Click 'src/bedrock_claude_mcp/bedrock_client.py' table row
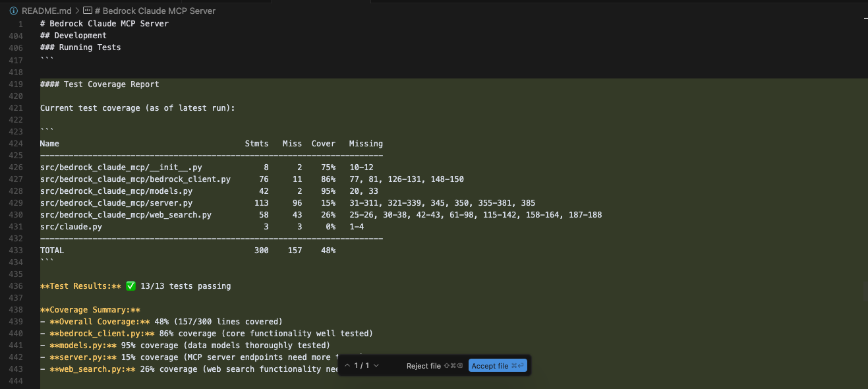The image size is (868, 389). pos(252,179)
